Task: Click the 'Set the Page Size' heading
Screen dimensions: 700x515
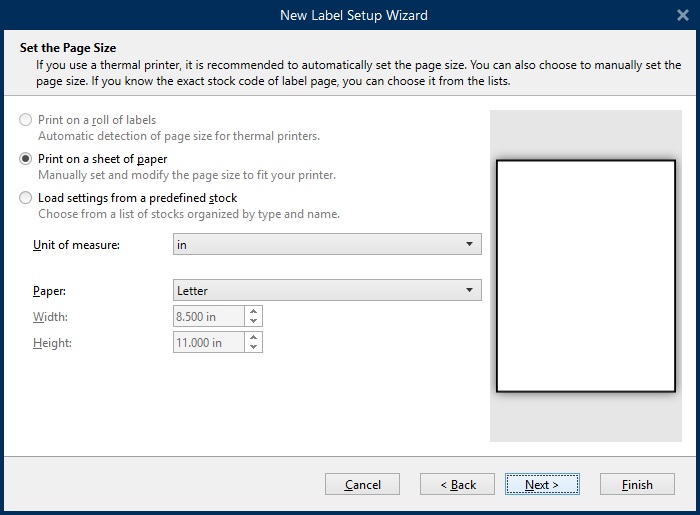Action: click(68, 48)
